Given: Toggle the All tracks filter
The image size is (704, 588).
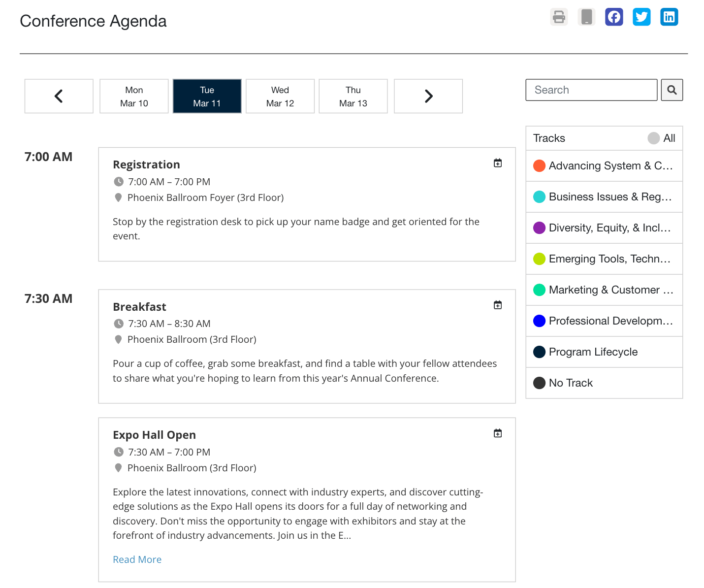Looking at the screenshot, I should coord(661,138).
